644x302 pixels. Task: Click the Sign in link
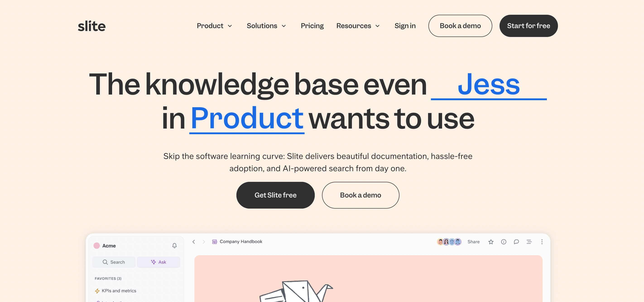(x=405, y=26)
